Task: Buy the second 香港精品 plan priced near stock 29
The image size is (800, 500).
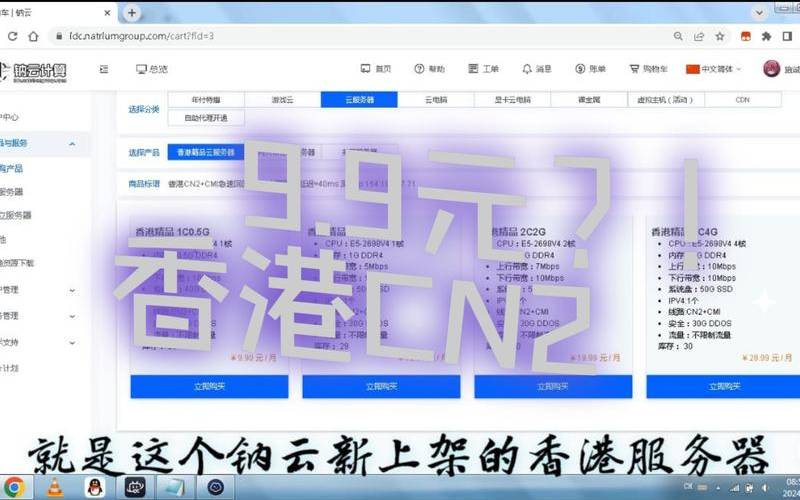Action: (x=381, y=387)
